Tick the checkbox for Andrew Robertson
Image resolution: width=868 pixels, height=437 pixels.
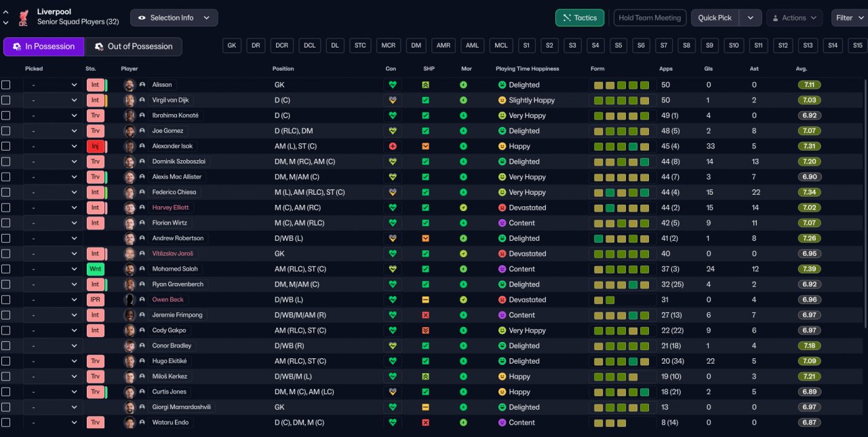click(6, 238)
